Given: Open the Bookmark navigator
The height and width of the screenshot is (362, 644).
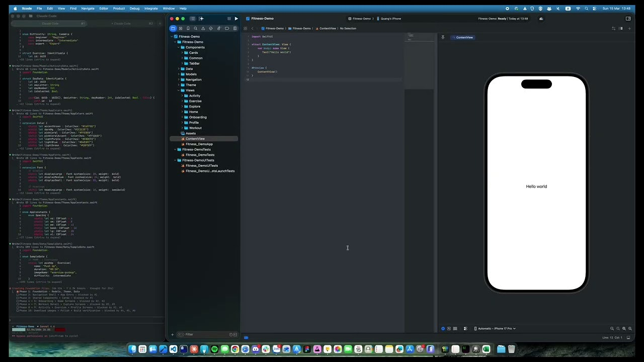Looking at the screenshot, I should (x=188, y=29).
